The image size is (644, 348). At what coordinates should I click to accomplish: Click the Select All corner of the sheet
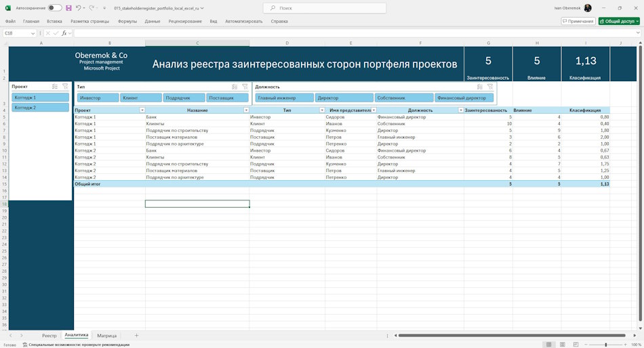pos(5,43)
